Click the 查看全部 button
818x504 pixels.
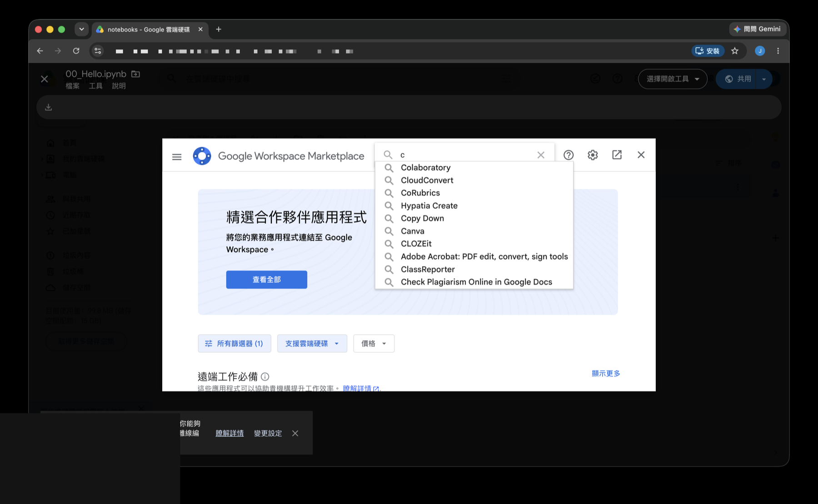[267, 280]
